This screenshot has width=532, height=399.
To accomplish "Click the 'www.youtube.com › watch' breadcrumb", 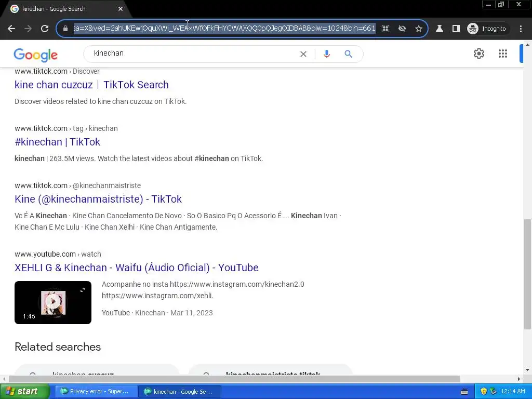I will [x=58, y=254].
